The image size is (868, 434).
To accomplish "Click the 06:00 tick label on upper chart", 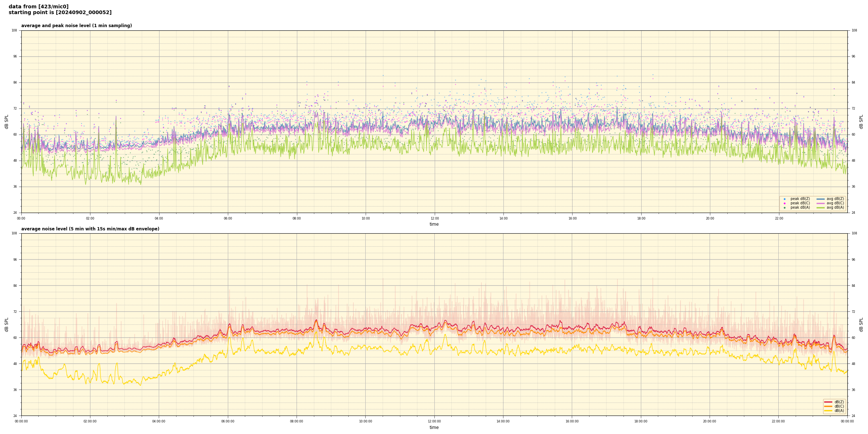I will tap(228, 218).
